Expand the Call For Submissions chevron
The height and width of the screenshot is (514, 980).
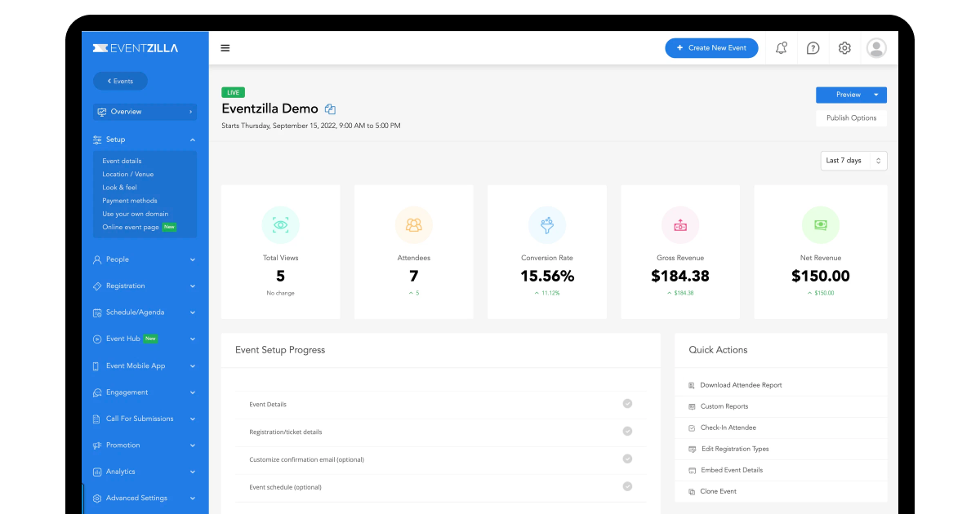point(193,419)
